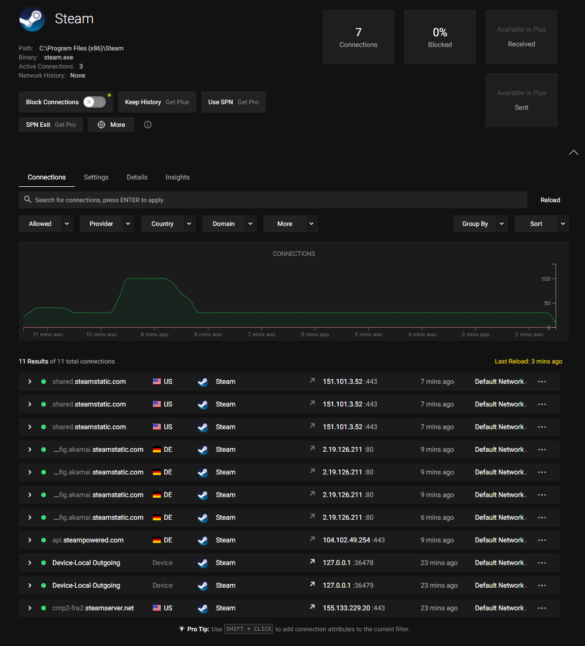Image resolution: width=585 pixels, height=646 pixels.
Task: Toggle the Block Connections switch
Action: click(x=95, y=102)
